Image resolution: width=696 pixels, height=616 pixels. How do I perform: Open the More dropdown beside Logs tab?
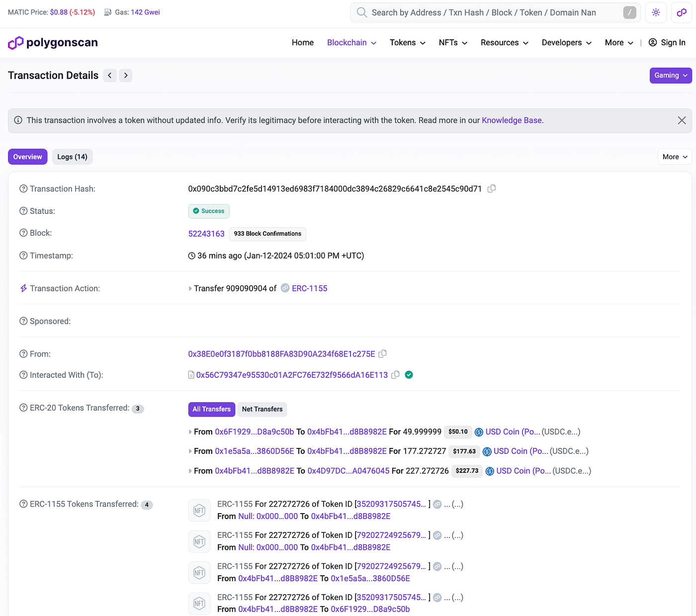tap(675, 157)
